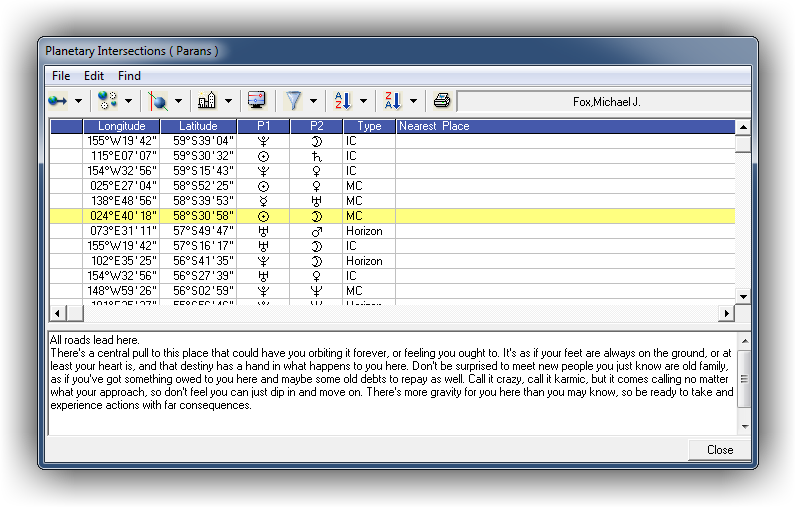Select row with latitude 59°S39'04"
This screenshot has height=507, width=795.
pyautogui.click(x=392, y=141)
